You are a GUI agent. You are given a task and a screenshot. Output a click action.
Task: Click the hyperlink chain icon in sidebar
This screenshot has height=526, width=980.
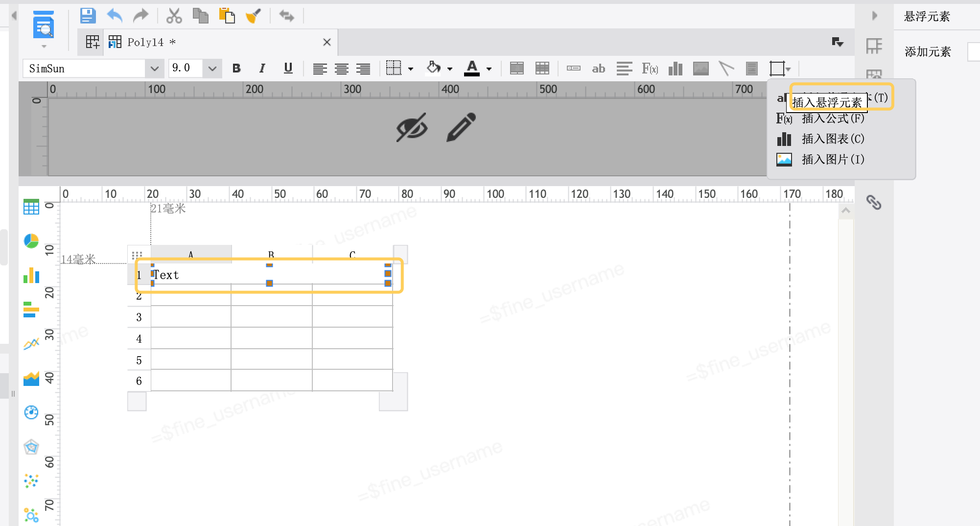coord(874,202)
